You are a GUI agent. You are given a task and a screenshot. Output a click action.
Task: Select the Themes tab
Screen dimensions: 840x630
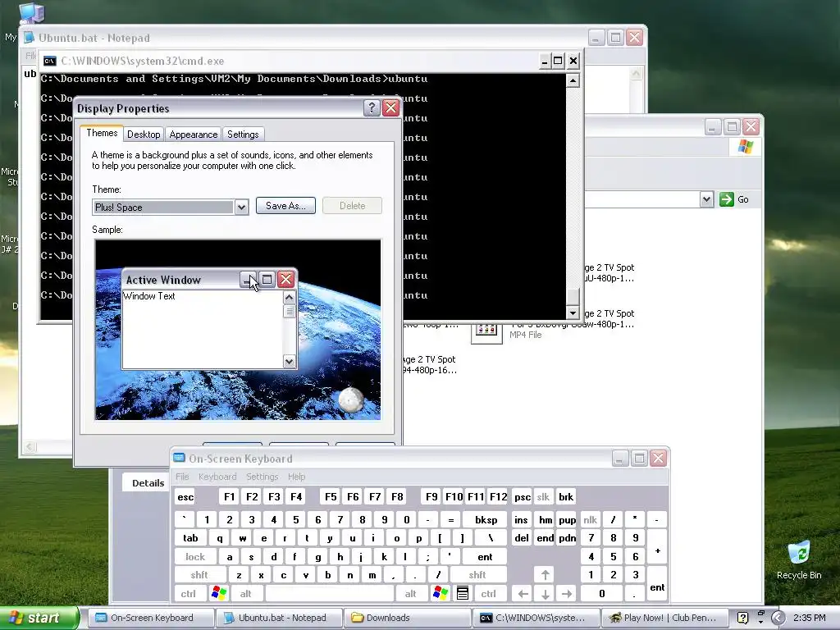coord(102,133)
